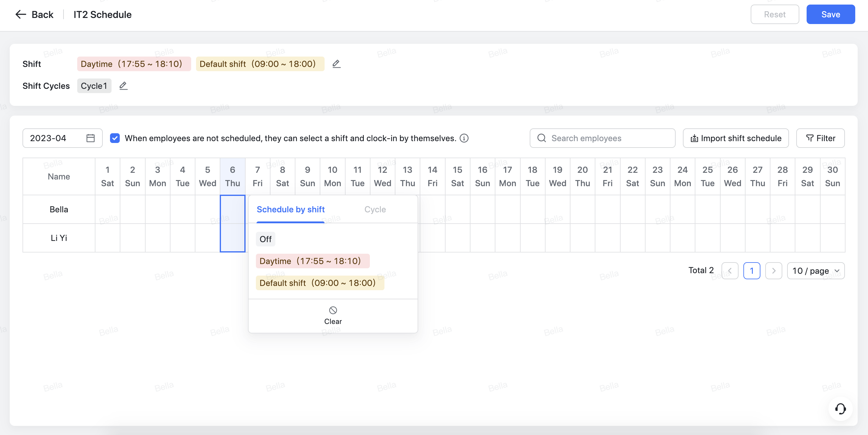Click the info icon about self clock-in

point(464,138)
